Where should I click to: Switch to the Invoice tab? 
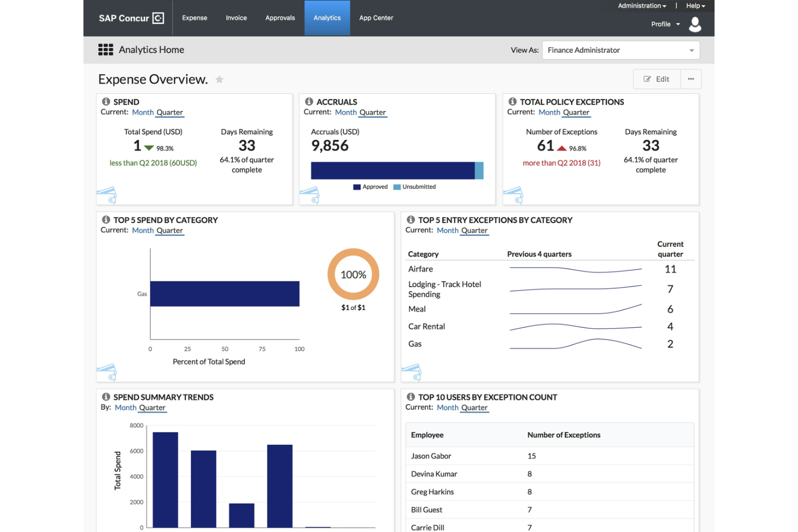(236, 18)
